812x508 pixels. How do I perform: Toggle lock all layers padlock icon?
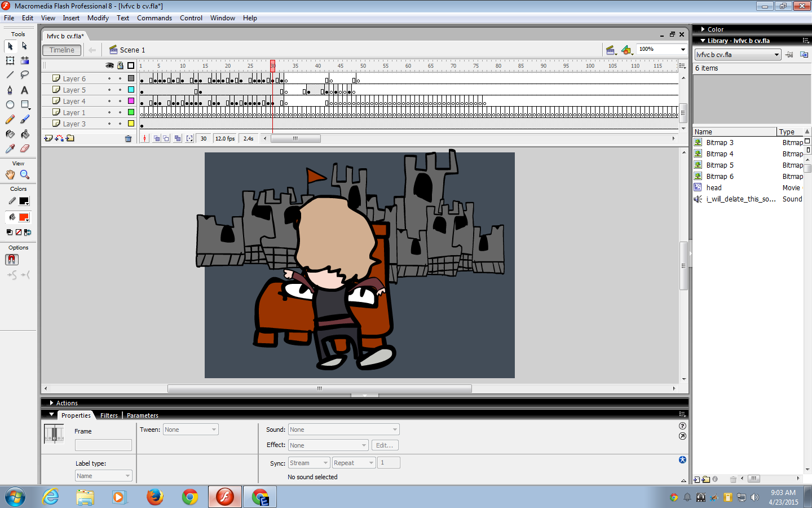click(x=120, y=65)
